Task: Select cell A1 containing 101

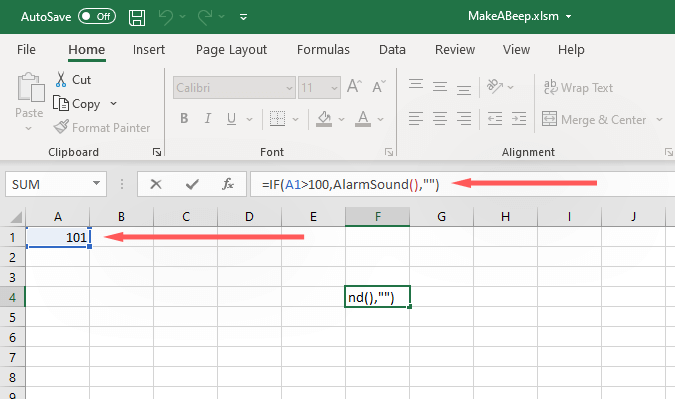Action: [x=58, y=237]
